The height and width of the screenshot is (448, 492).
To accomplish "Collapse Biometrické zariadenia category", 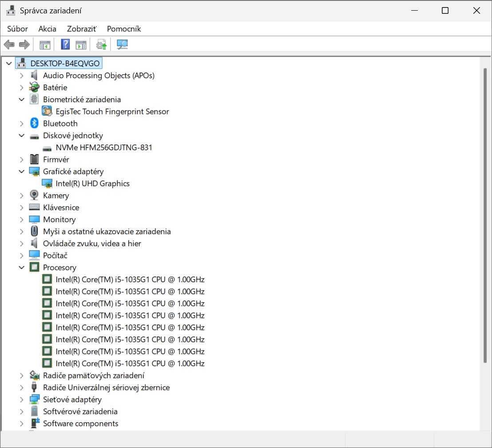I will pos(22,100).
